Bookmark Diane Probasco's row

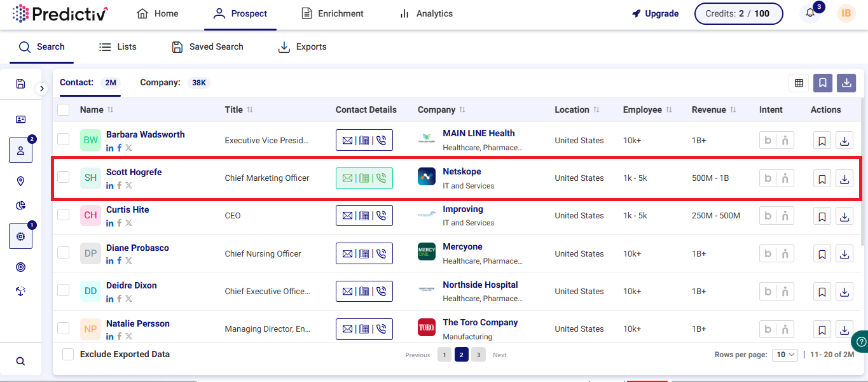point(822,254)
